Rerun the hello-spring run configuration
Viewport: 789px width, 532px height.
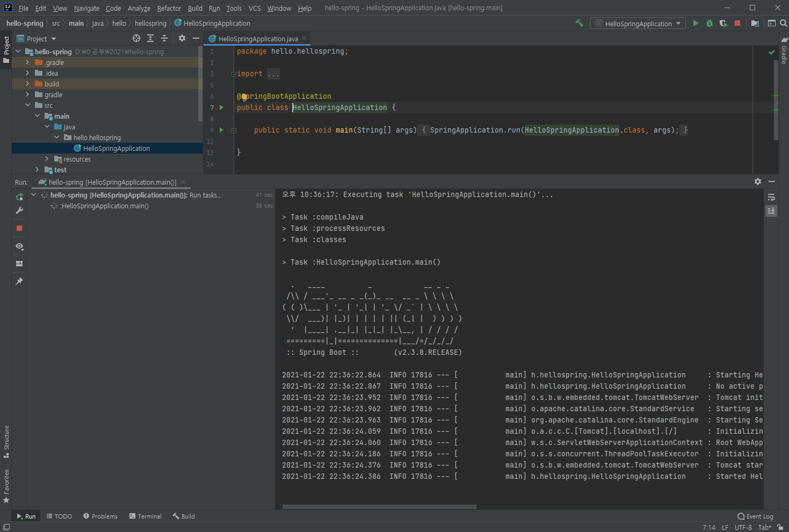19,197
